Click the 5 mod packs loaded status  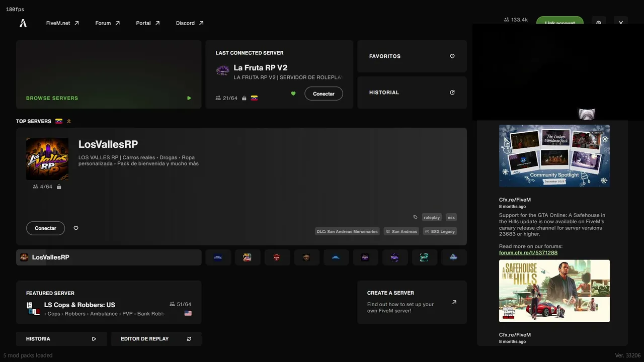[x=28, y=355]
